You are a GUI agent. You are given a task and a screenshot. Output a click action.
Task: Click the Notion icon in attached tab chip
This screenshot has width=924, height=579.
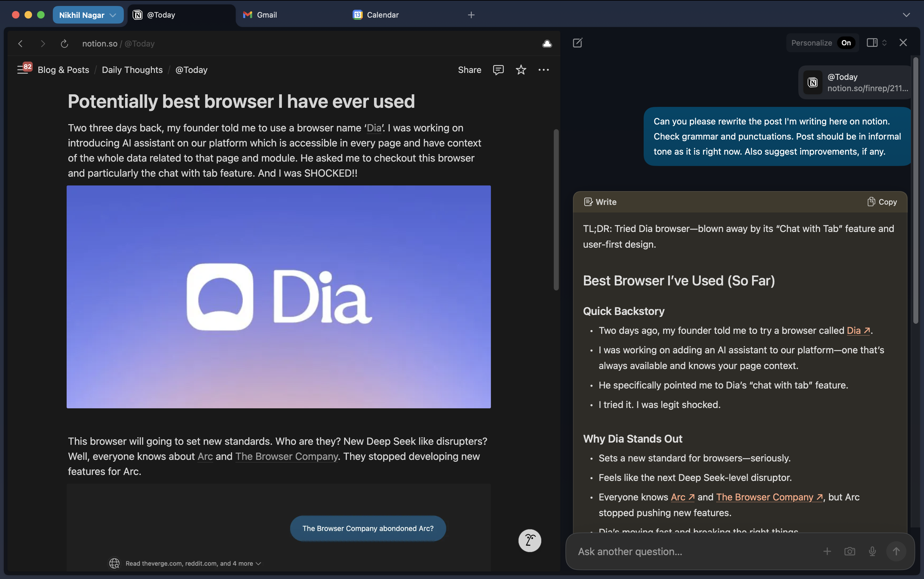click(812, 82)
